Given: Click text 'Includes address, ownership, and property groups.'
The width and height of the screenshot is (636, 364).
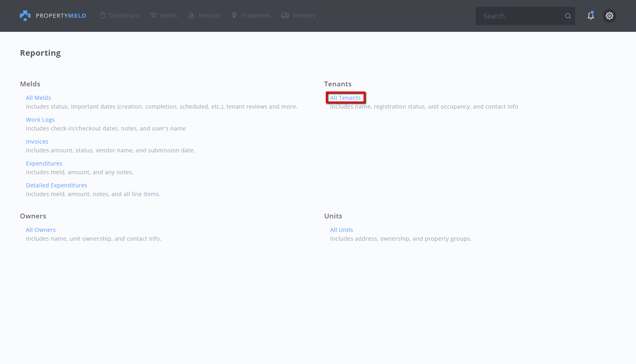Looking at the screenshot, I should pyautogui.click(x=401, y=239).
